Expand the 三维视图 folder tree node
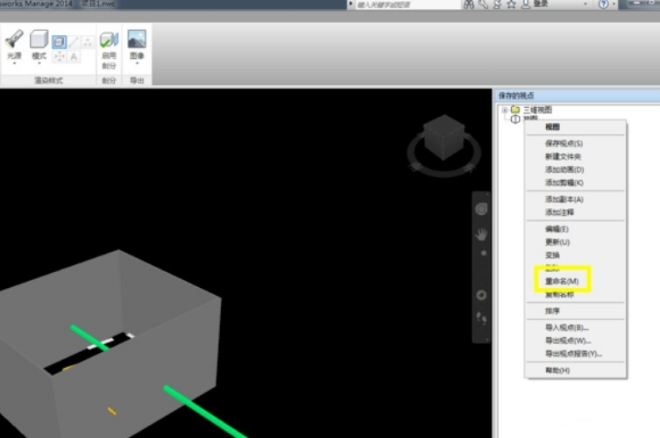Image resolution: width=660 pixels, height=438 pixels. point(505,110)
